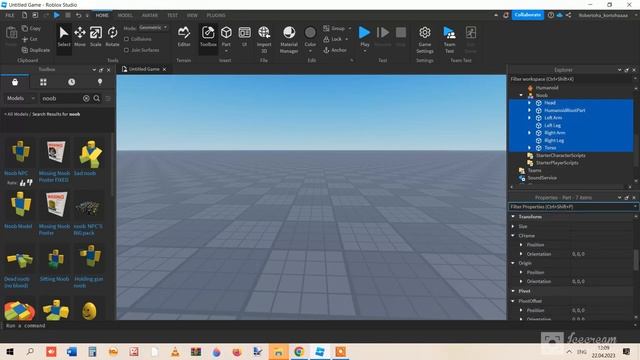Activate the Rotate tool
Screen dimensions: 640x360
[x=112, y=37]
